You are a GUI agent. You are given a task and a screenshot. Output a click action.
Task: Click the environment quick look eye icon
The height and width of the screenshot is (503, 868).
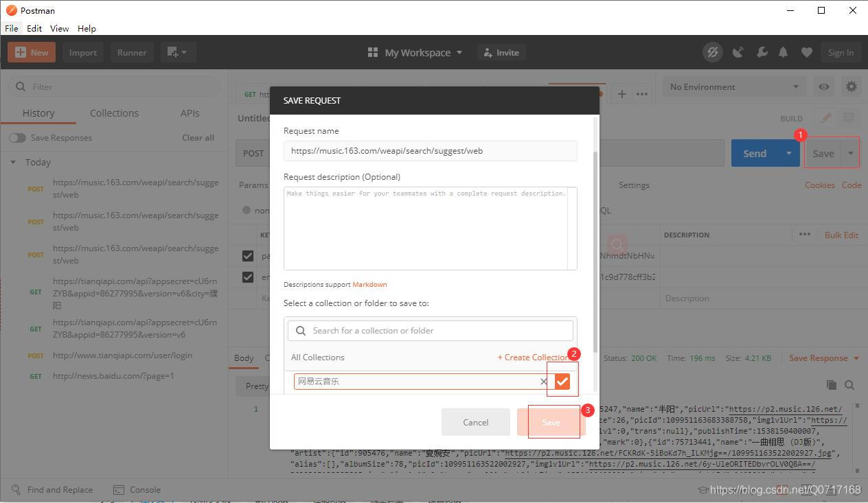click(823, 86)
